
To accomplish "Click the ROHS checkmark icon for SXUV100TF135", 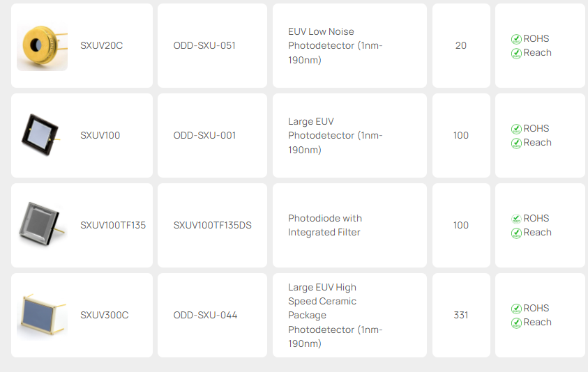I will click(516, 219).
